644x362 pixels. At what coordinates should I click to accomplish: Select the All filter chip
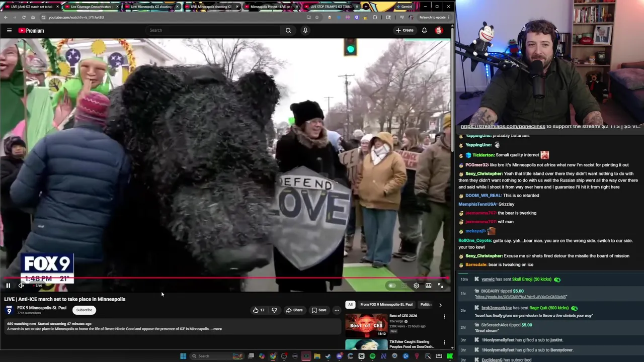350,305
